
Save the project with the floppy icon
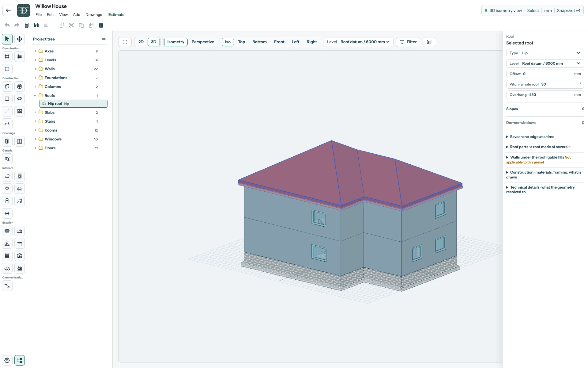(x=36, y=25)
